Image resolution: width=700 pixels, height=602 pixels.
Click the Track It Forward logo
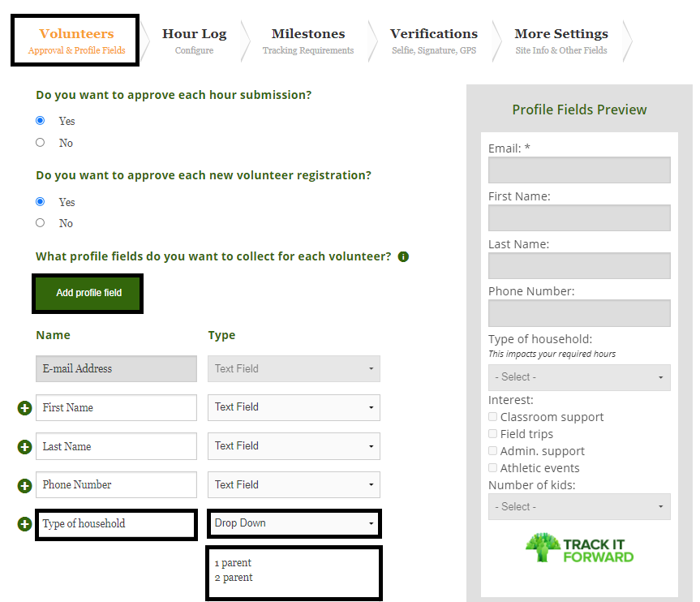coord(579,548)
